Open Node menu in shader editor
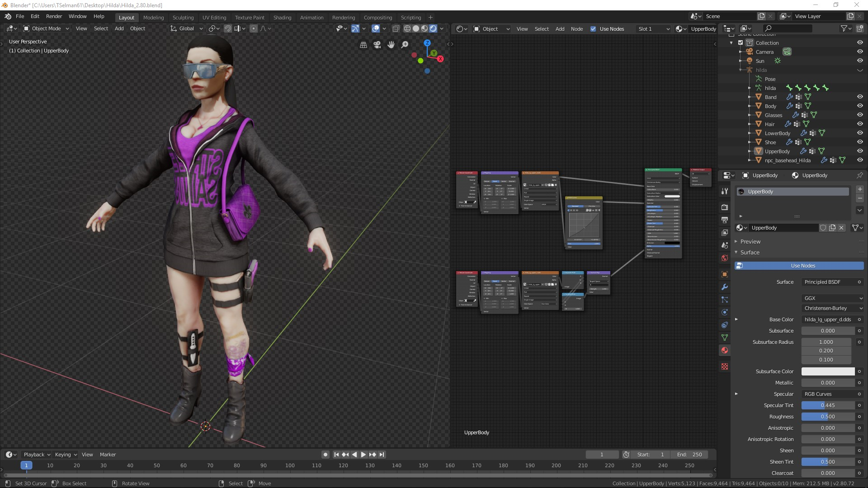 point(577,29)
